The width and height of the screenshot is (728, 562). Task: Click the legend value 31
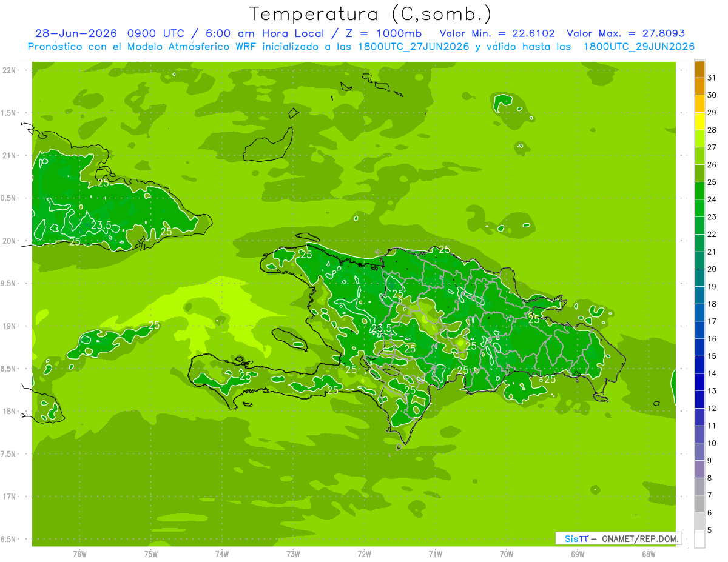click(x=712, y=78)
